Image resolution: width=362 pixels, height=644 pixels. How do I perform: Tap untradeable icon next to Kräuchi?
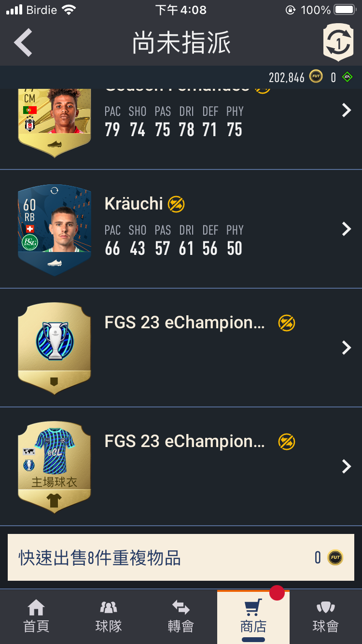click(176, 205)
